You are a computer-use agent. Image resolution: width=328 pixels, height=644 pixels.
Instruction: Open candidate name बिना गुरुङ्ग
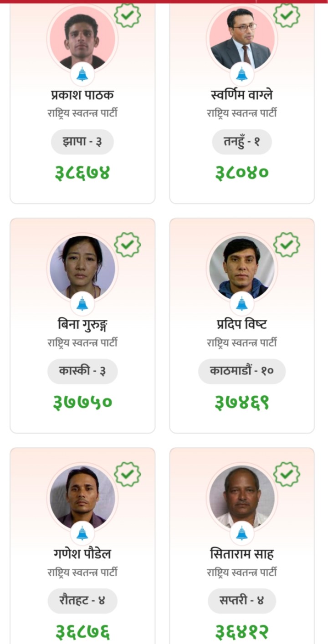(82, 325)
